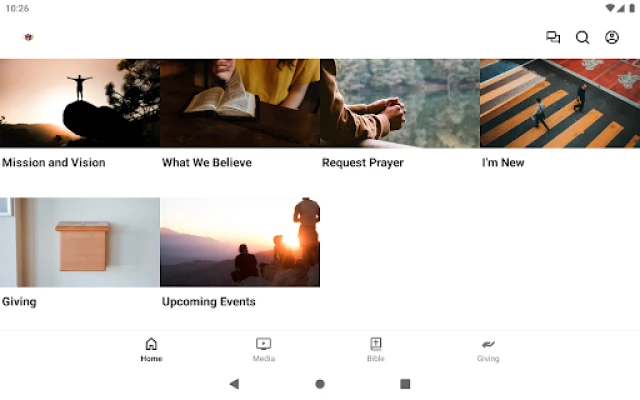Switch to the Bible tab label
The image size is (640, 400).
pyautogui.click(x=375, y=359)
